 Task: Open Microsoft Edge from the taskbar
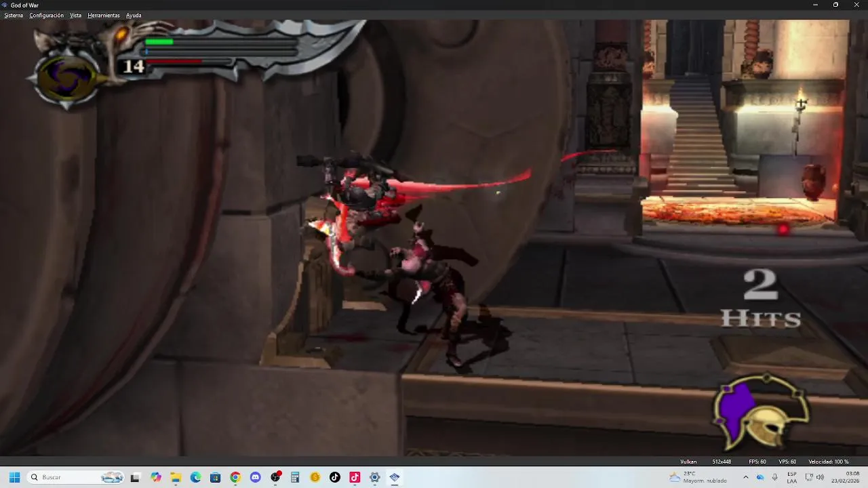tap(195, 477)
